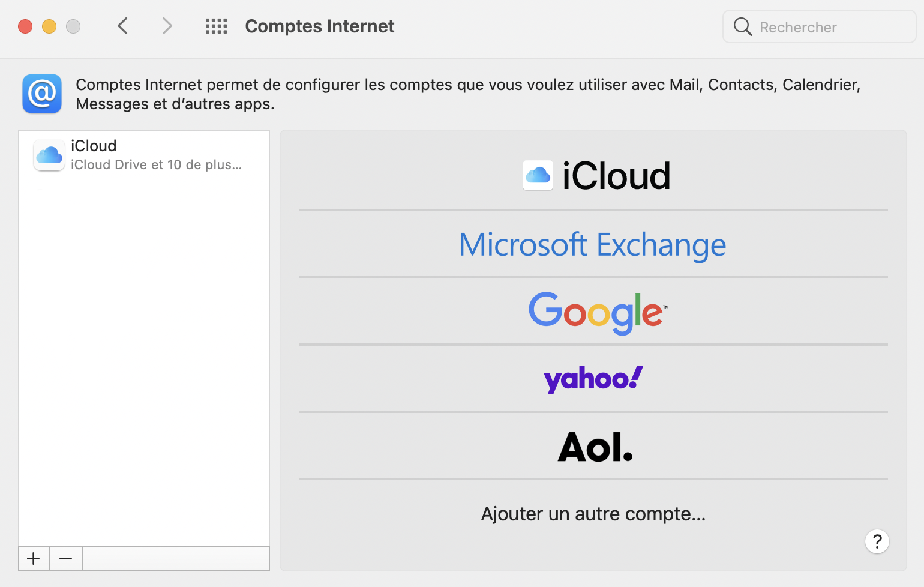Show all preferences grid icon
This screenshot has width=924, height=587.
(x=216, y=26)
